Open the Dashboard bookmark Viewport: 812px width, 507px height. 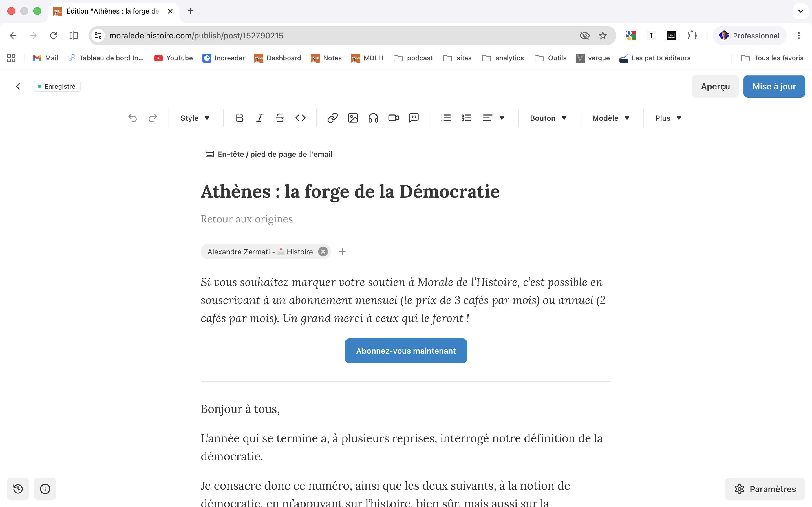278,58
